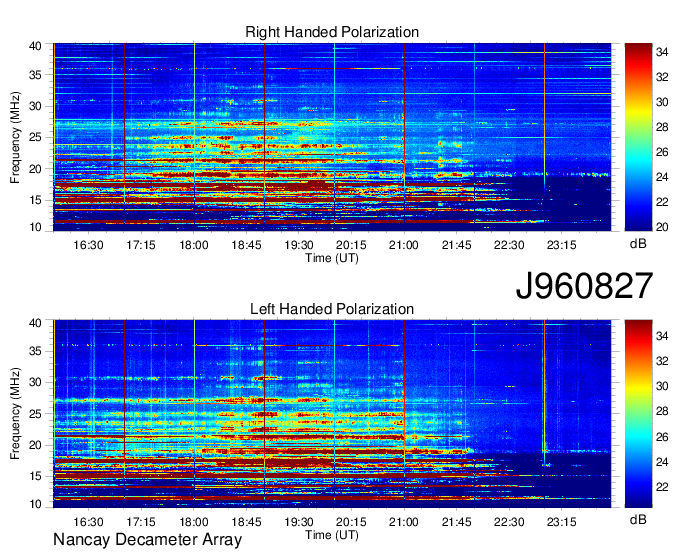Click the 21:45 time tick of Right Handed plot
680x552 pixels.
coord(457,245)
